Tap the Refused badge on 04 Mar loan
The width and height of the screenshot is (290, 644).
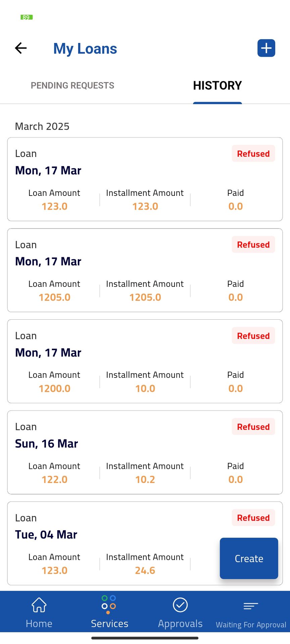253,518
